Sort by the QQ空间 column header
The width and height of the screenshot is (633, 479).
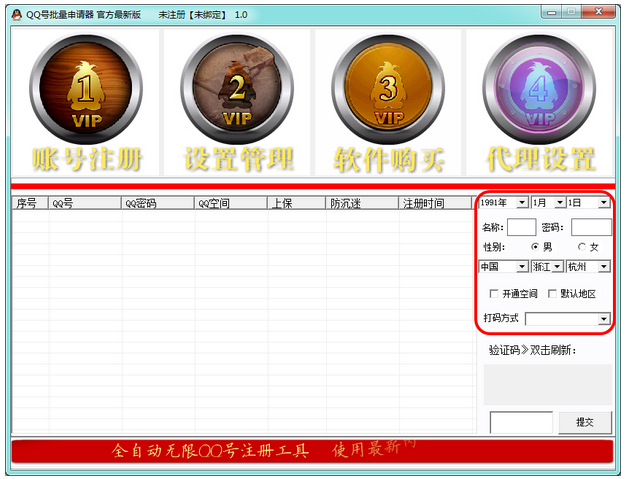click(x=231, y=203)
